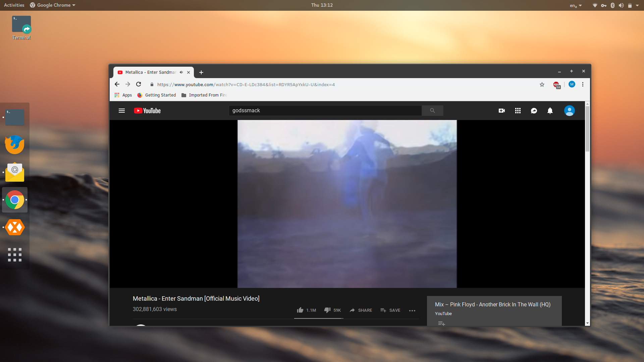Click the video player to pause
The height and width of the screenshot is (362, 644).
[347, 204]
